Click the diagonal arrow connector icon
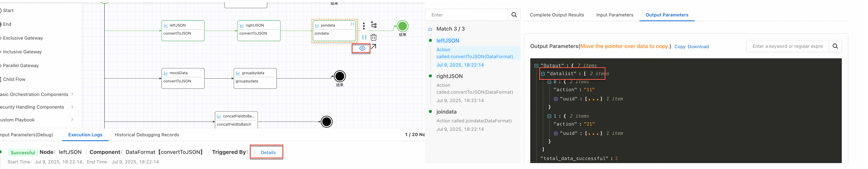This screenshot has width=868, height=169. point(373,47)
